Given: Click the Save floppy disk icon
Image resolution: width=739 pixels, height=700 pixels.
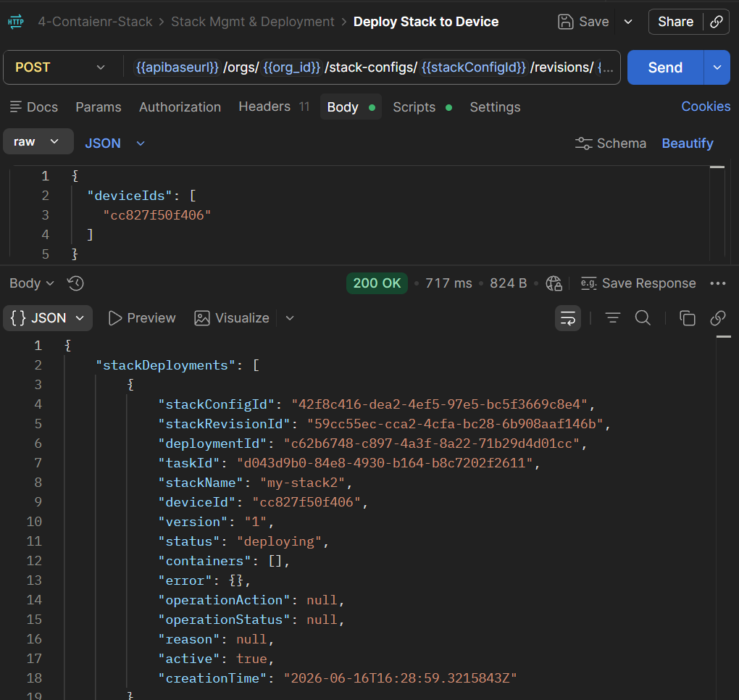Looking at the screenshot, I should pos(565,22).
